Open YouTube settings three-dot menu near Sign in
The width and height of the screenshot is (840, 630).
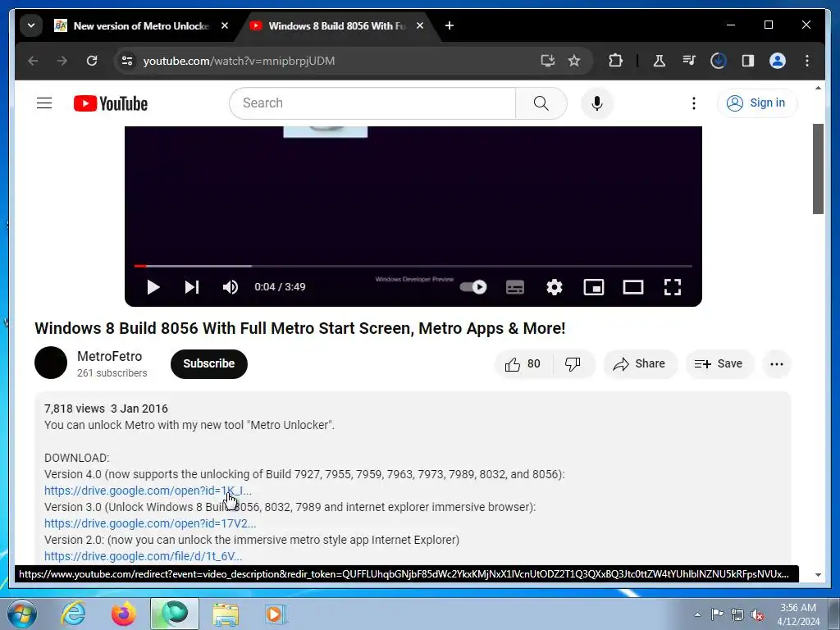(693, 103)
